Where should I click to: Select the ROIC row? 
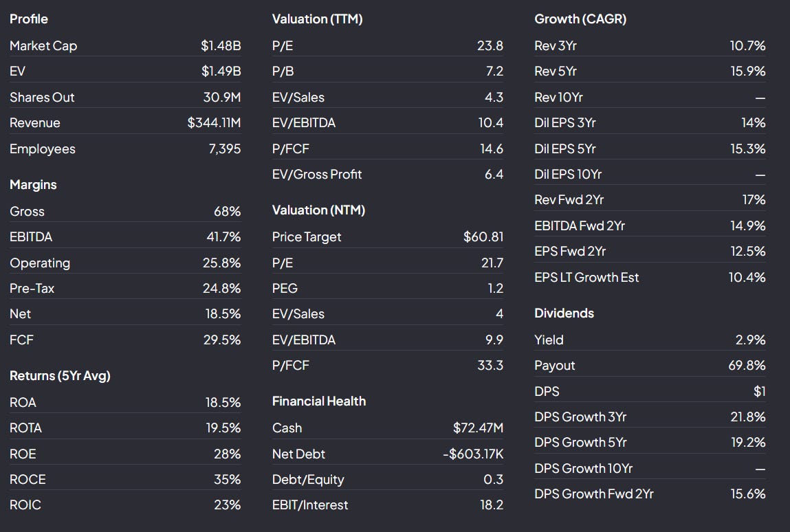point(125,505)
